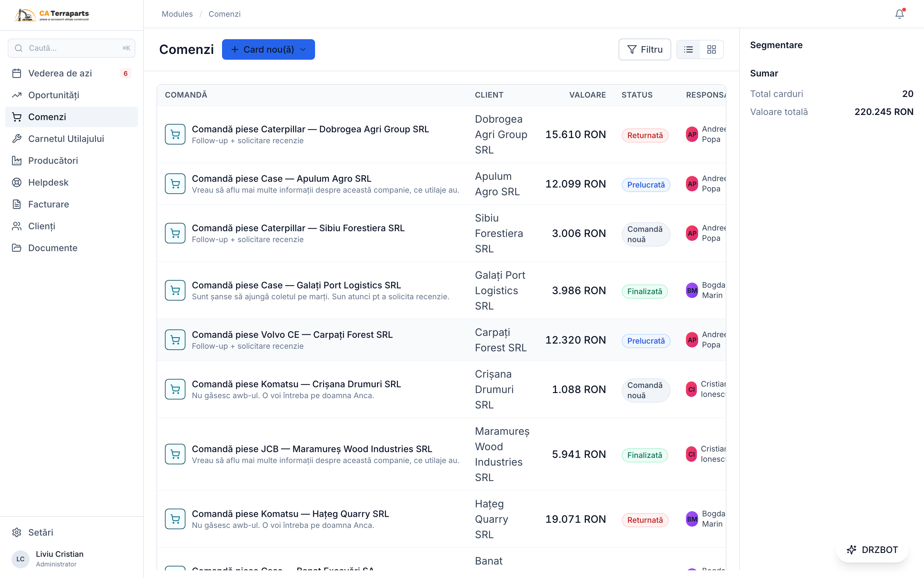924x578 pixels.
Task: Open Setări settings
Action: [72, 532]
